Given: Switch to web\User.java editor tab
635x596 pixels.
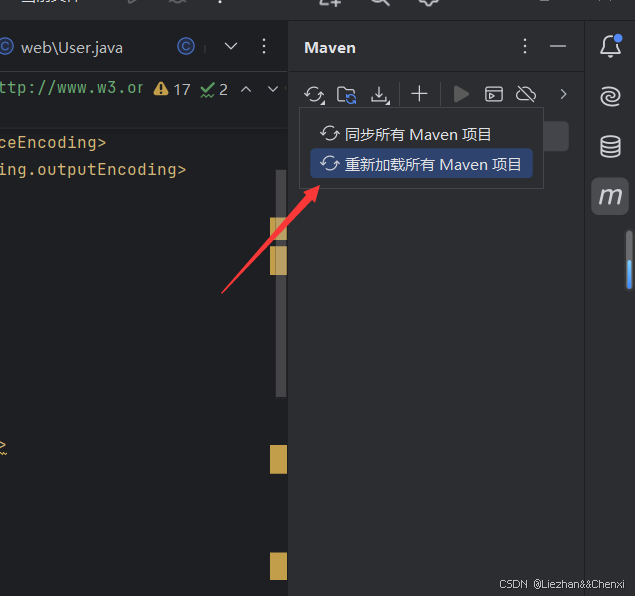Looking at the screenshot, I should (x=72, y=48).
